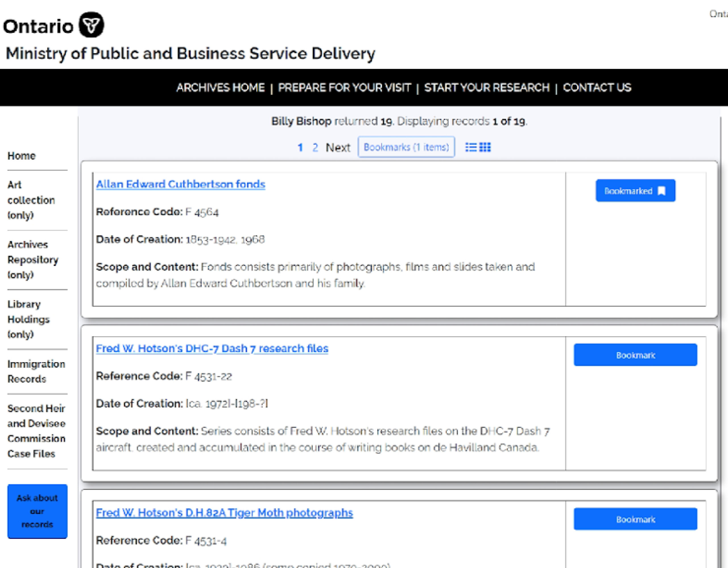Bookmark the Tiger Moth photographs record
The height and width of the screenshot is (568, 728).
[635, 519]
